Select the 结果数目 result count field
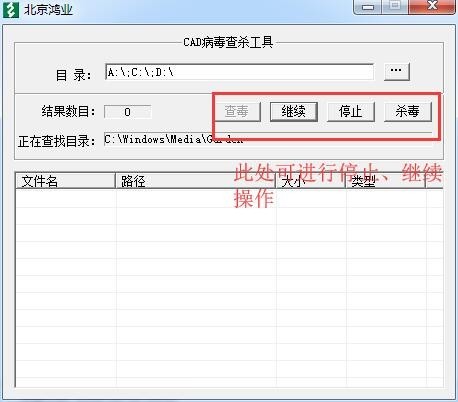 pos(127,112)
